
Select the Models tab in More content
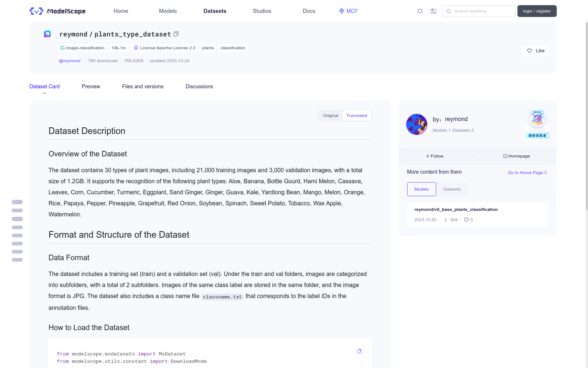coord(422,189)
